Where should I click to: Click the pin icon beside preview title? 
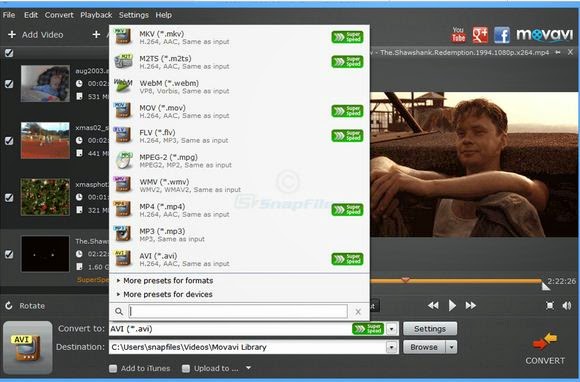click(x=558, y=53)
